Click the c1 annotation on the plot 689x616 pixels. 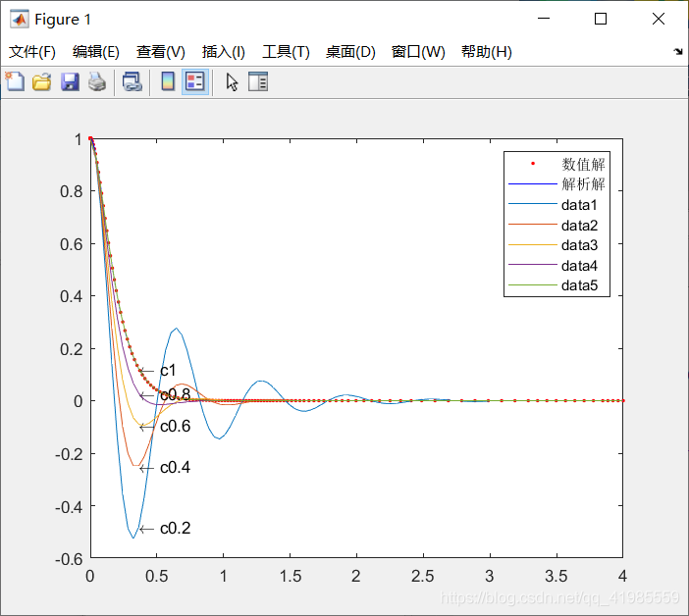(168, 371)
